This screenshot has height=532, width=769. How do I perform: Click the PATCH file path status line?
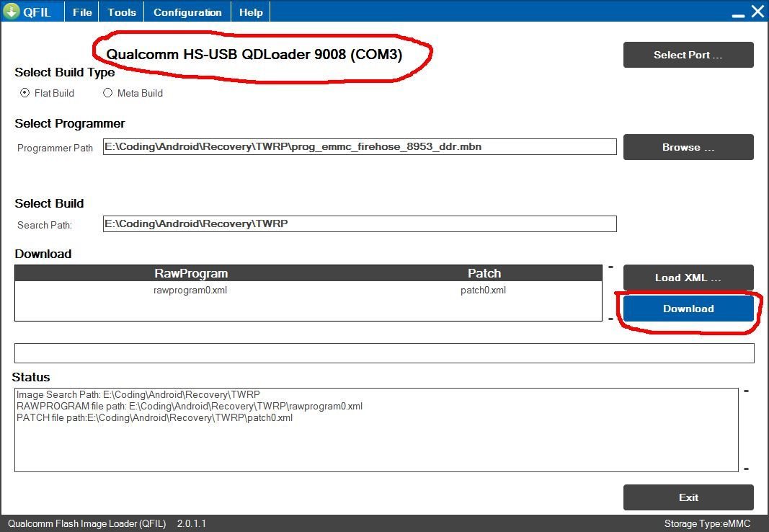154,418
